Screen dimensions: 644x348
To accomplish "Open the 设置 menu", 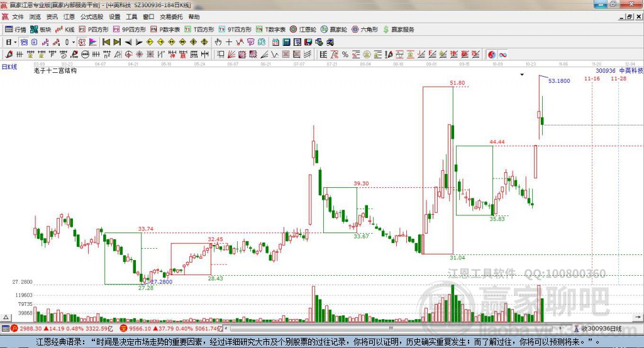I will pyautogui.click(x=114, y=17).
